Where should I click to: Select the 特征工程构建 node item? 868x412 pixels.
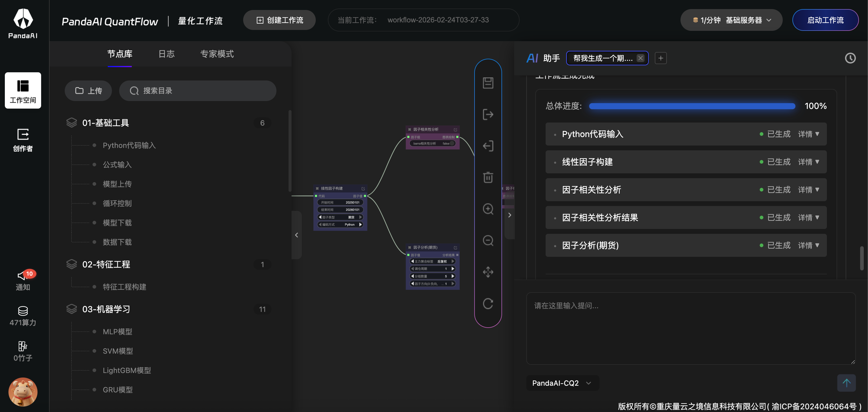124,287
